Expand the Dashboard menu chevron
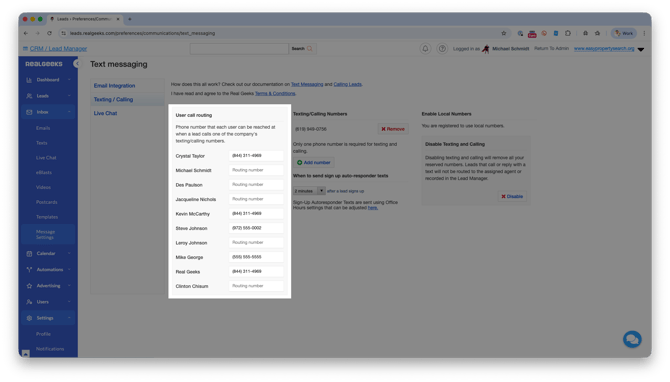Screen dimensions: 670x382 coord(69,80)
